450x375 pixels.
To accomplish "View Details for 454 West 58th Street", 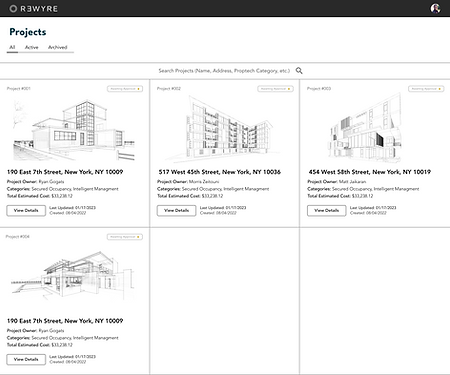I will [326, 211].
